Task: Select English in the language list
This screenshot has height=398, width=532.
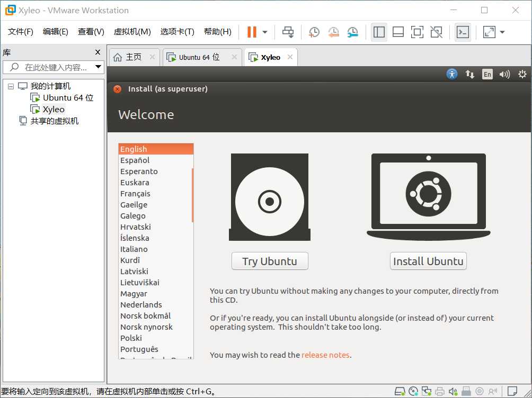Action: (156, 149)
